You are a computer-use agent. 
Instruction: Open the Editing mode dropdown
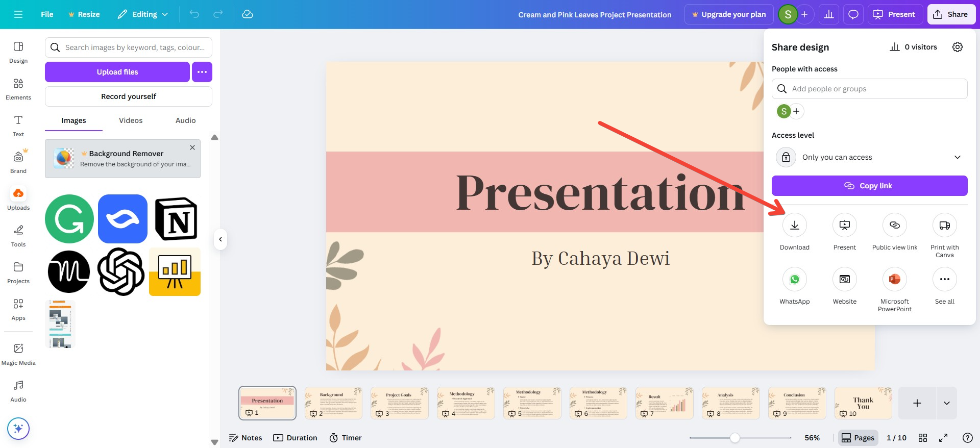click(x=143, y=14)
